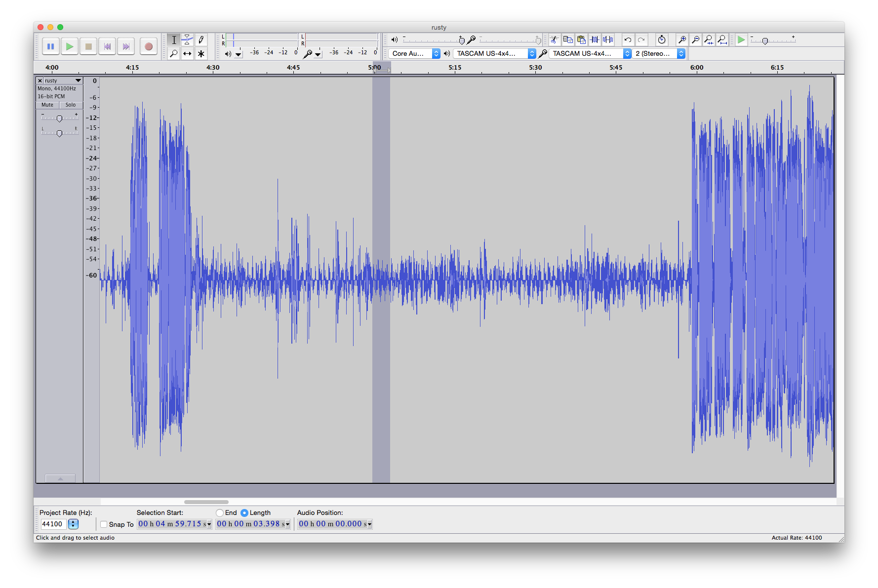The width and height of the screenshot is (878, 588).
Task: Select the Zoom magnifier tool
Action: click(174, 53)
